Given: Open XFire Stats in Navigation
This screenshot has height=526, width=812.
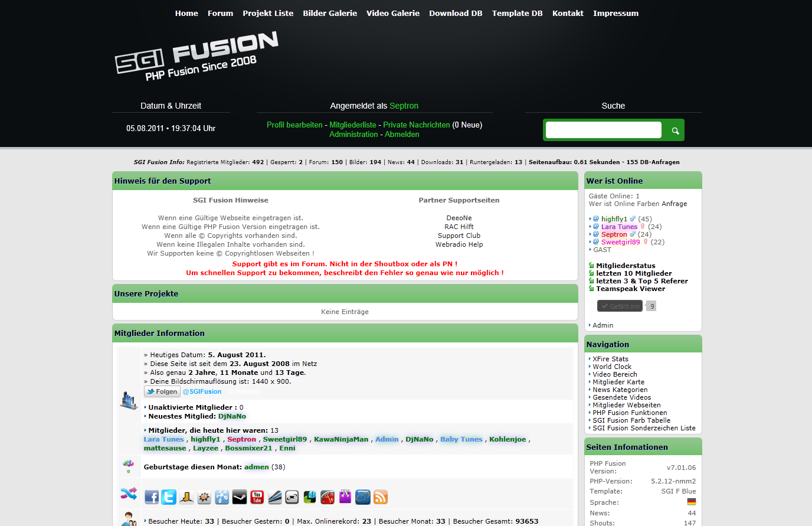Looking at the screenshot, I should (610, 359).
